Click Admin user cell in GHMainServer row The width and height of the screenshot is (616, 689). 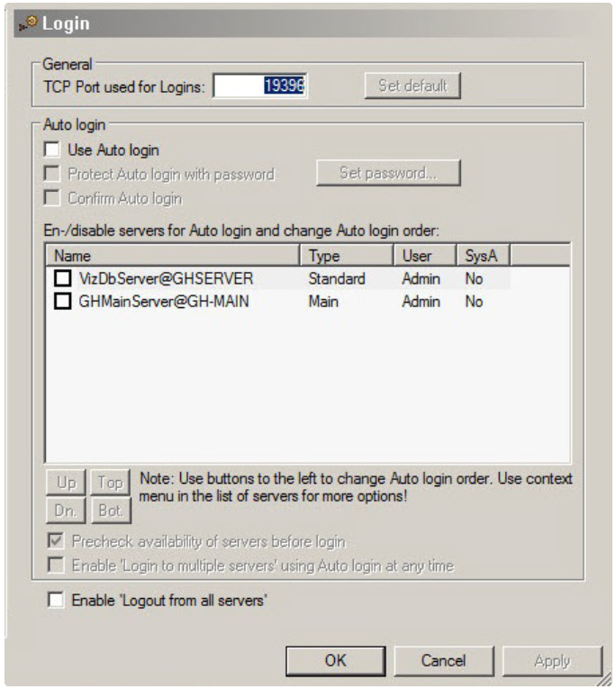[x=421, y=302]
